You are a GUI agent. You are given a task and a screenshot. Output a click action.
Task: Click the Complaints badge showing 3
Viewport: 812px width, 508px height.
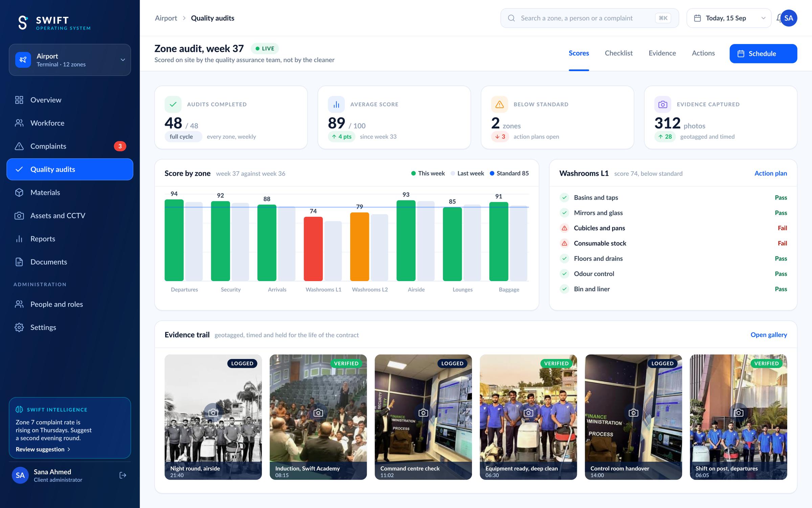pyautogui.click(x=120, y=146)
